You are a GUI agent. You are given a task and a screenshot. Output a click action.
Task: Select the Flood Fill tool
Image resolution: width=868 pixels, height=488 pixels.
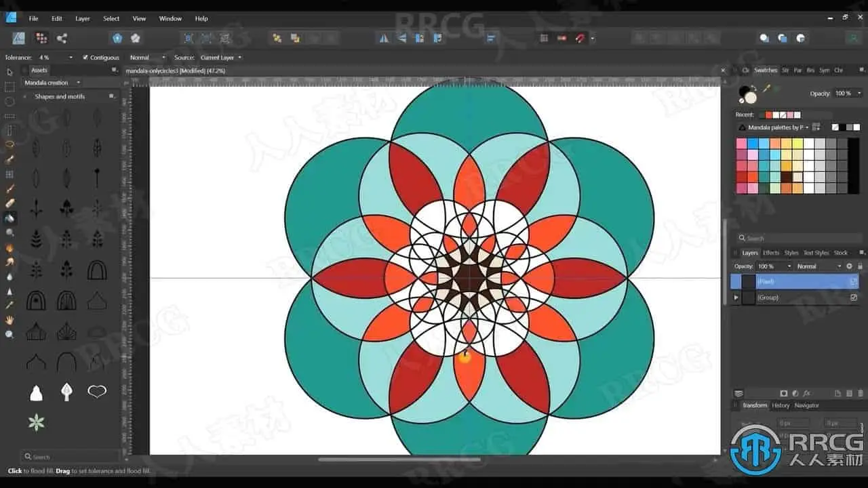tap(9, 218)
